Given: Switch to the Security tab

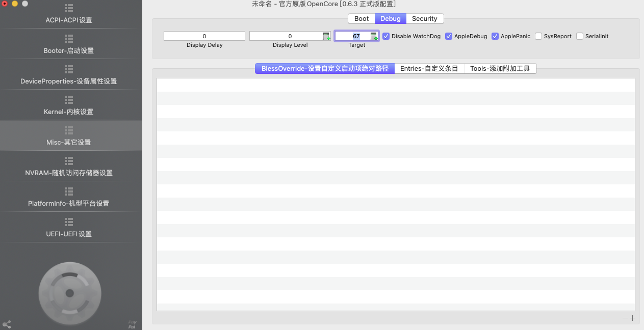Looking at the screenshot, I should pos(425,18).
